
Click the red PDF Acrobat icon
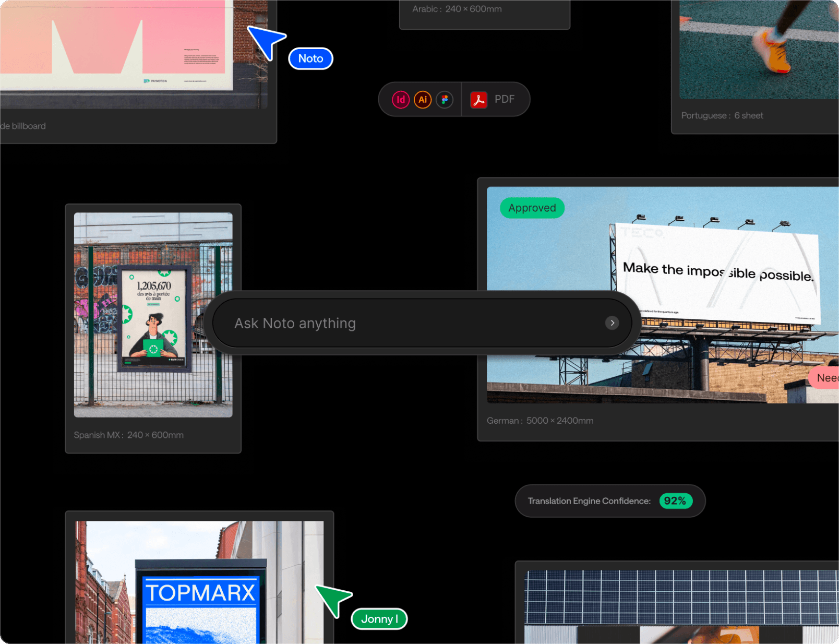coord(478,99)
